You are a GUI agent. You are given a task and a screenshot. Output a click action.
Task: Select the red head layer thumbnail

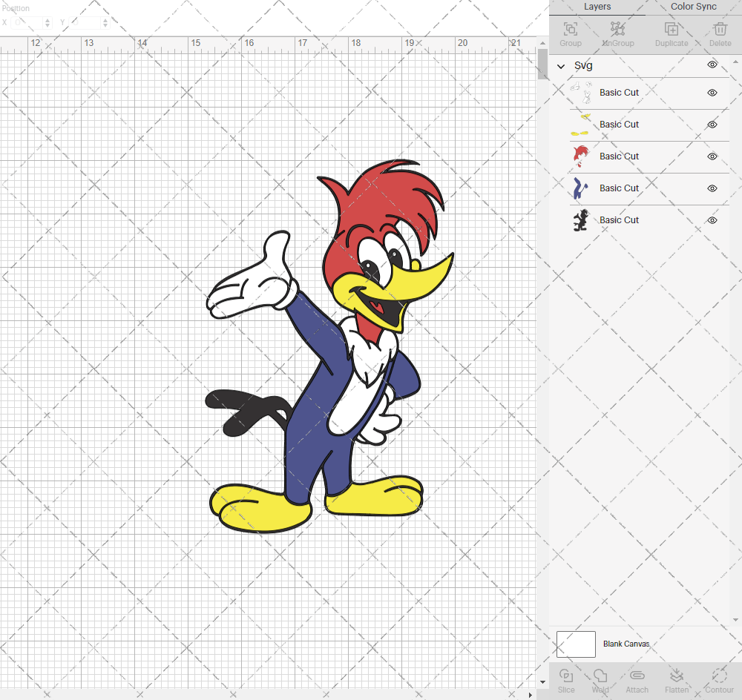pyautogui.click(x=581, y=156)
